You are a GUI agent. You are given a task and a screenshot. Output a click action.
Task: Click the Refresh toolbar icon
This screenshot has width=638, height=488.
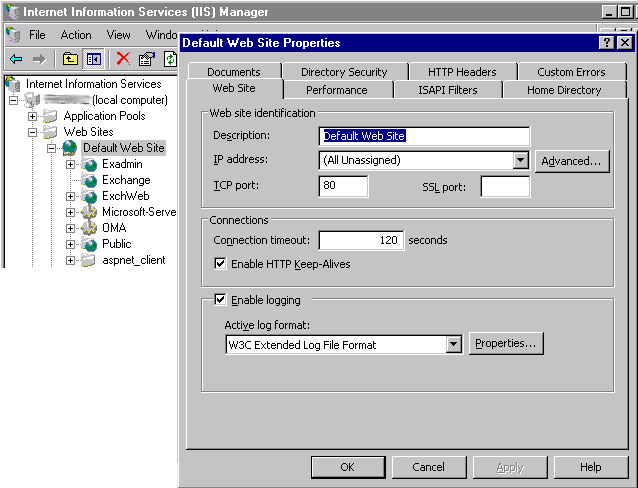pos(170,59)
